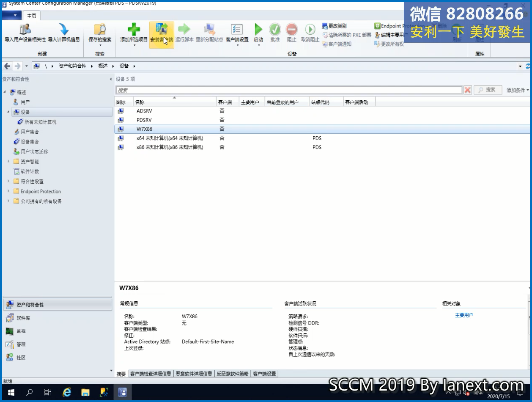
Task: Open the 添加条件 dropdown
Action: coord(518,90)
